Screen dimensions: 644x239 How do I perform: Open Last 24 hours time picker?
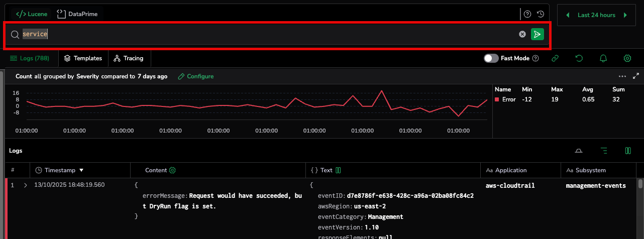596,15
